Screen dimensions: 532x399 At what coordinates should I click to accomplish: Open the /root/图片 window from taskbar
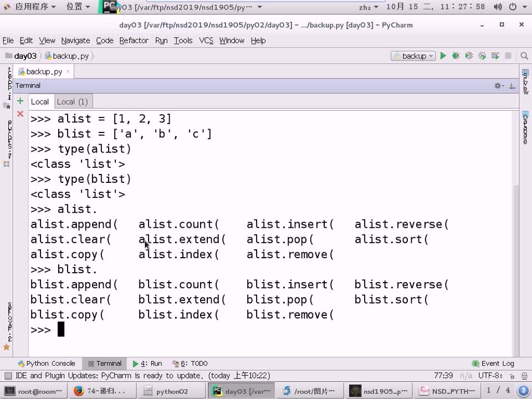(x=309, y=391)
